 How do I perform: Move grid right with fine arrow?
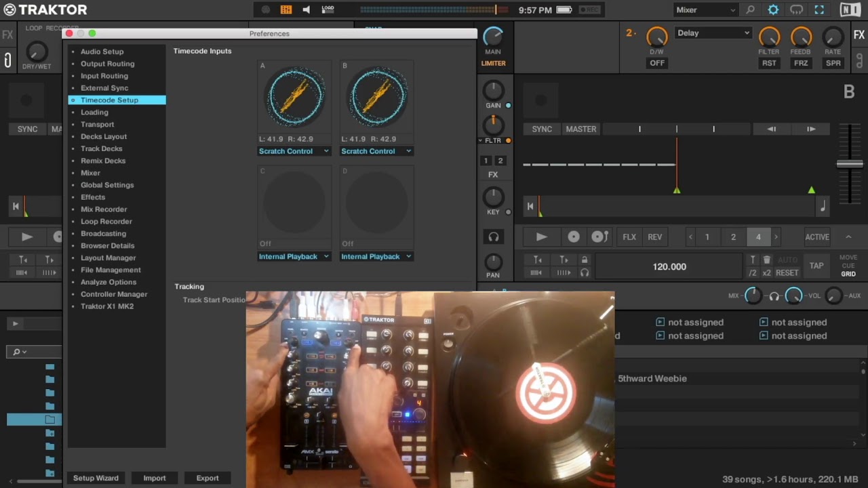[564, 260]
